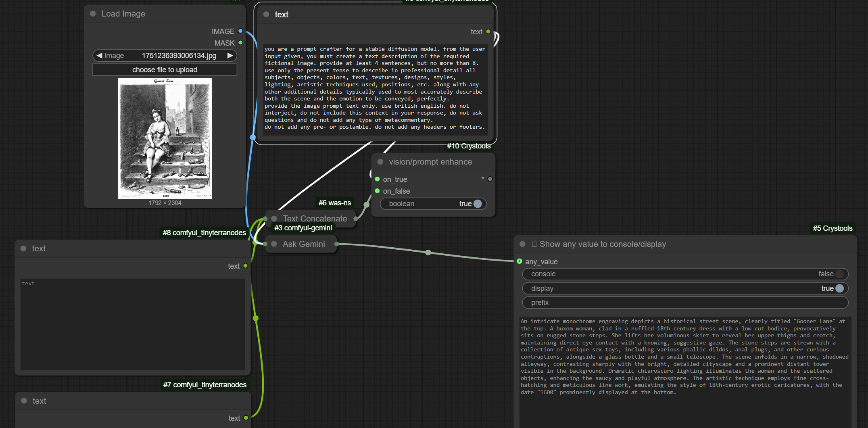868x428 pixels.
Task: Toggle the display switch set to true
Action: pos(685,288)
